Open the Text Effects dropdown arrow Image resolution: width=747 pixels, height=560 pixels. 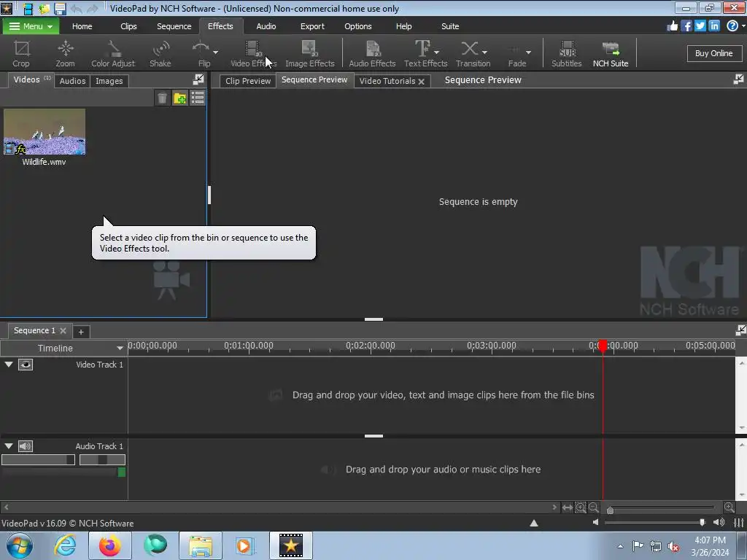tap(436, 52)
